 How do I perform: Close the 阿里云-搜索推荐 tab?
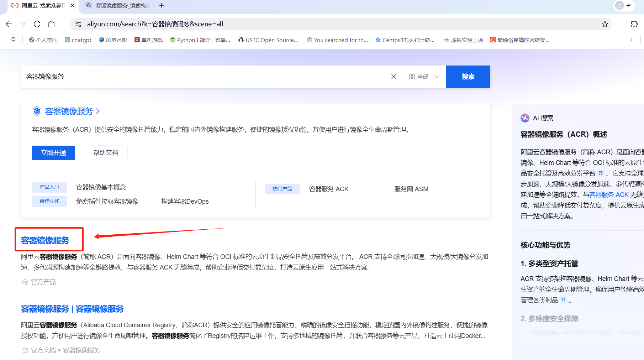(x=73, y=5)
